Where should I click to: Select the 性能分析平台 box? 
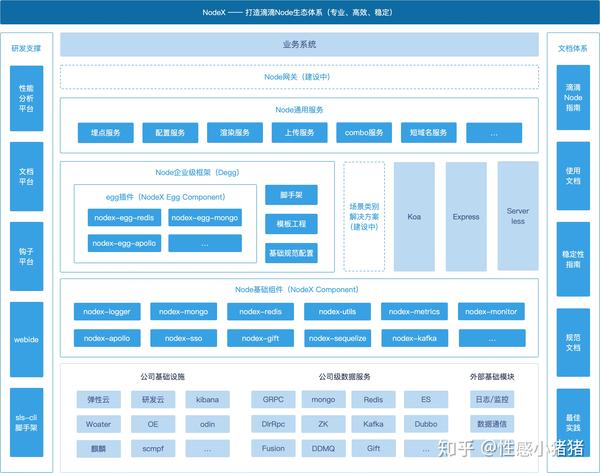pyautogui.click(x=26, y=98)
